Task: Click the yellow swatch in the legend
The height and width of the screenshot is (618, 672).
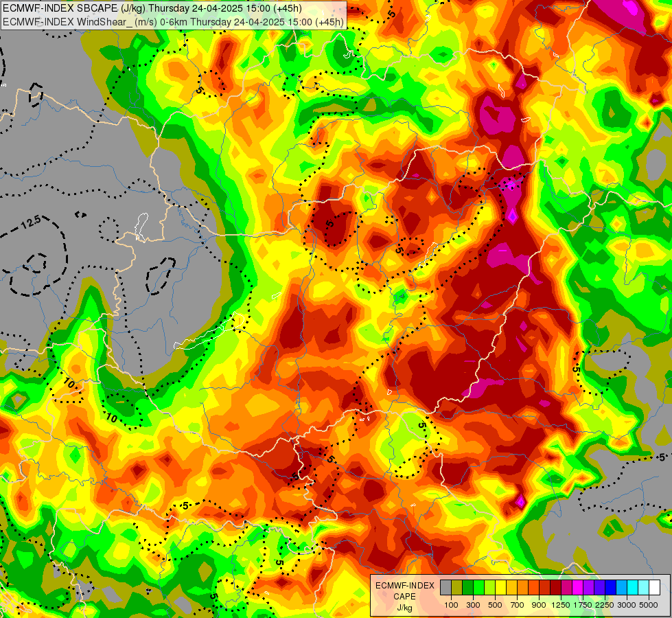Action: pos(500,587)
